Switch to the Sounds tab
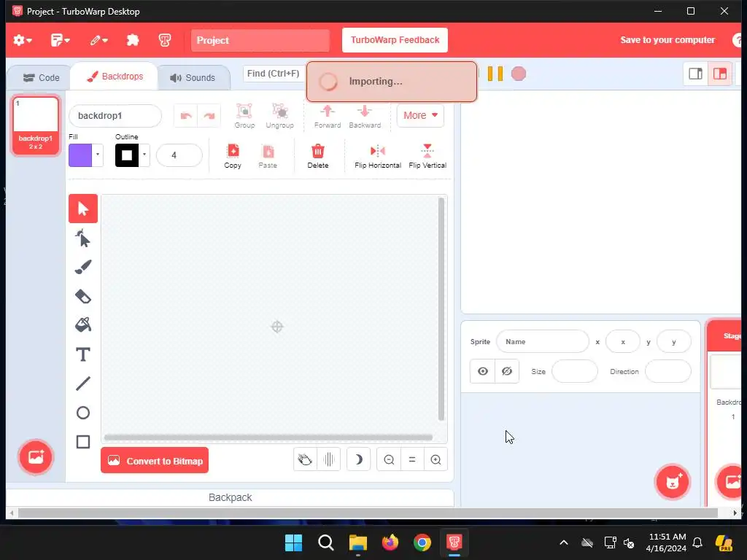The width and height of the screenshot is (747, 560). pyautogui.click(x=193, y=77)
